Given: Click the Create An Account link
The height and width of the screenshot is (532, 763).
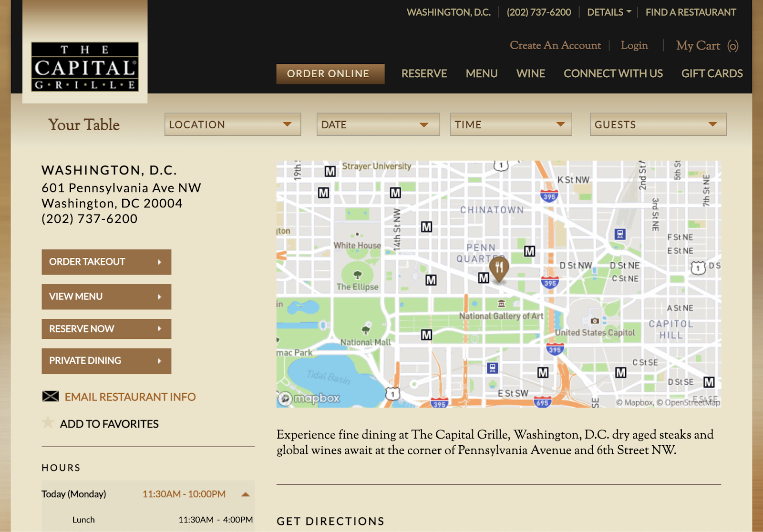Looking at the screenshot, I should point(555,45).
